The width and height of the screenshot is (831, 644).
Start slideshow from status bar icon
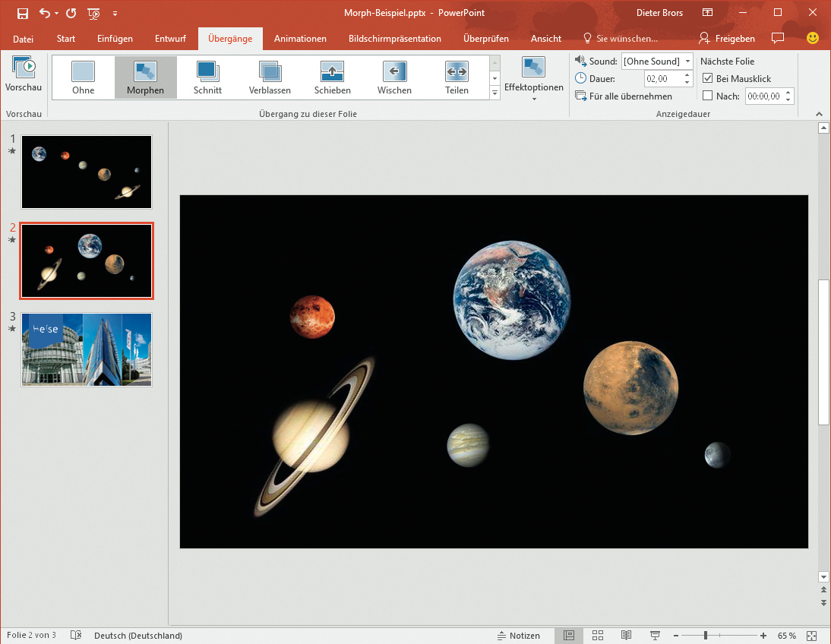pos(655,636)
